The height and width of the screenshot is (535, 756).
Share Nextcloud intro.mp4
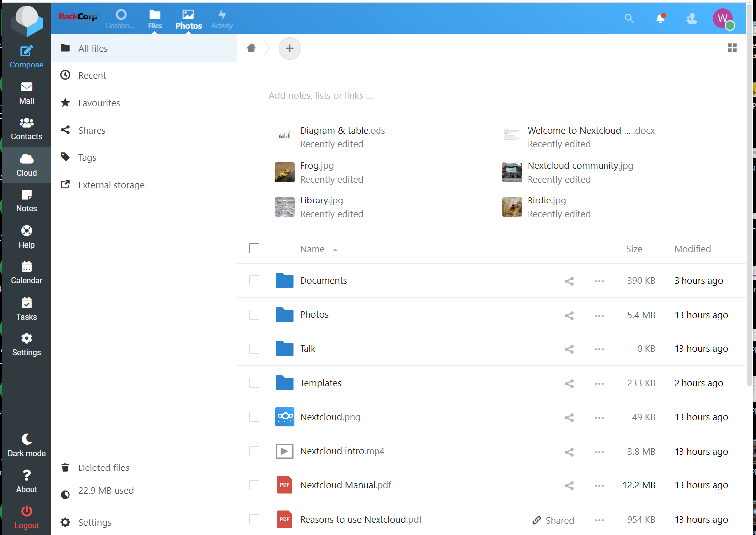[569, 452]
